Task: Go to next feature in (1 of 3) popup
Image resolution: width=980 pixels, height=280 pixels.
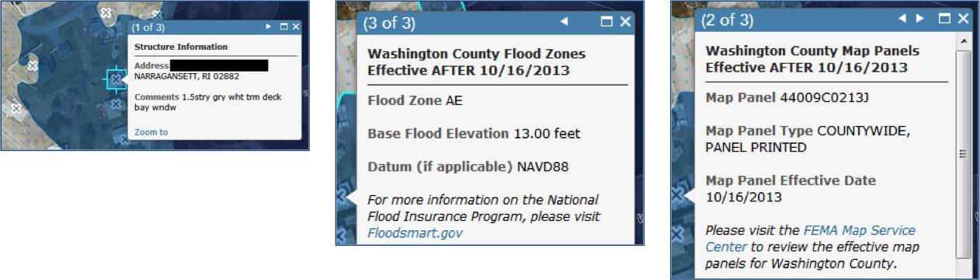Action: point(269,27)
